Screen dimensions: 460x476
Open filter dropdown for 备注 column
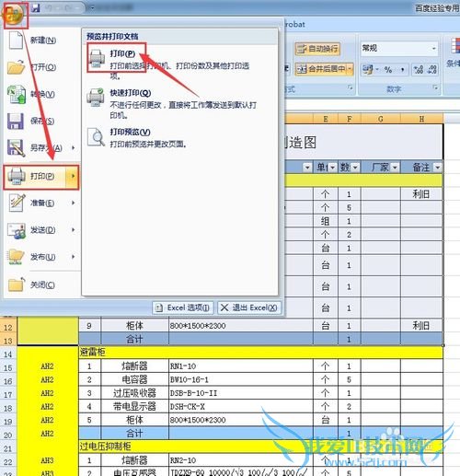437,168
